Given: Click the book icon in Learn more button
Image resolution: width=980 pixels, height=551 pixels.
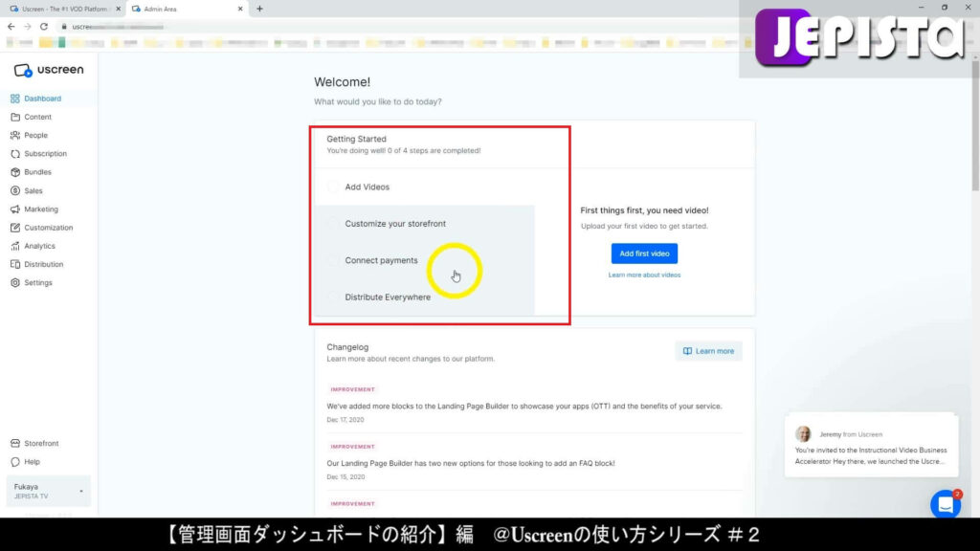Looking at the screenshot, I should point(687,351).
